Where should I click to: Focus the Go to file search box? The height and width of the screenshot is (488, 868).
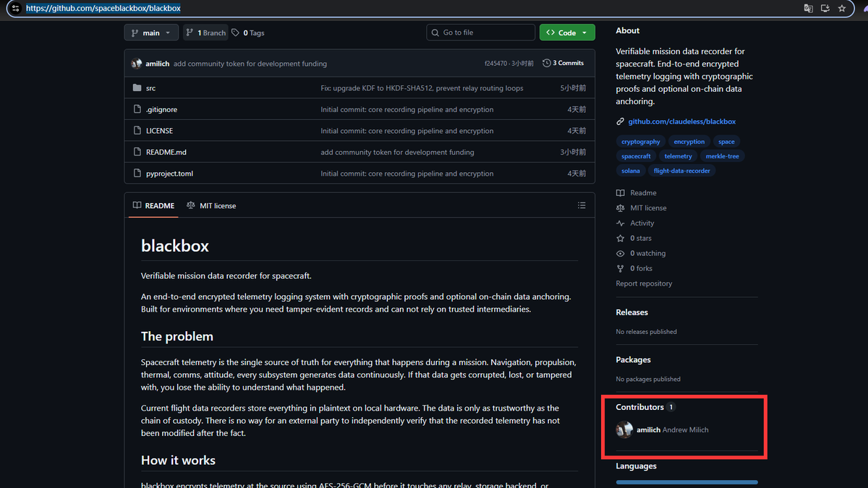tap(481, 33)
